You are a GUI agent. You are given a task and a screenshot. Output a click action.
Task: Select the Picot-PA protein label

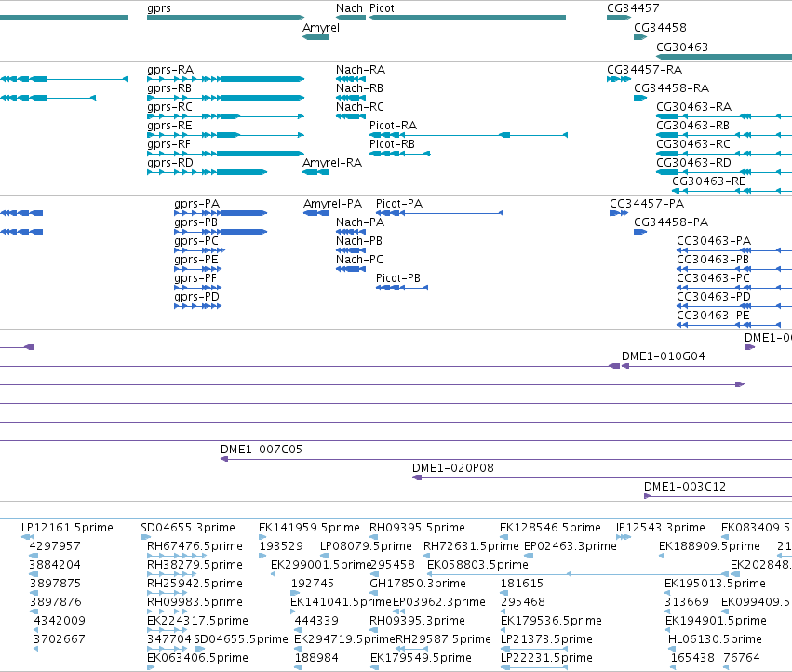click(399, 204)
